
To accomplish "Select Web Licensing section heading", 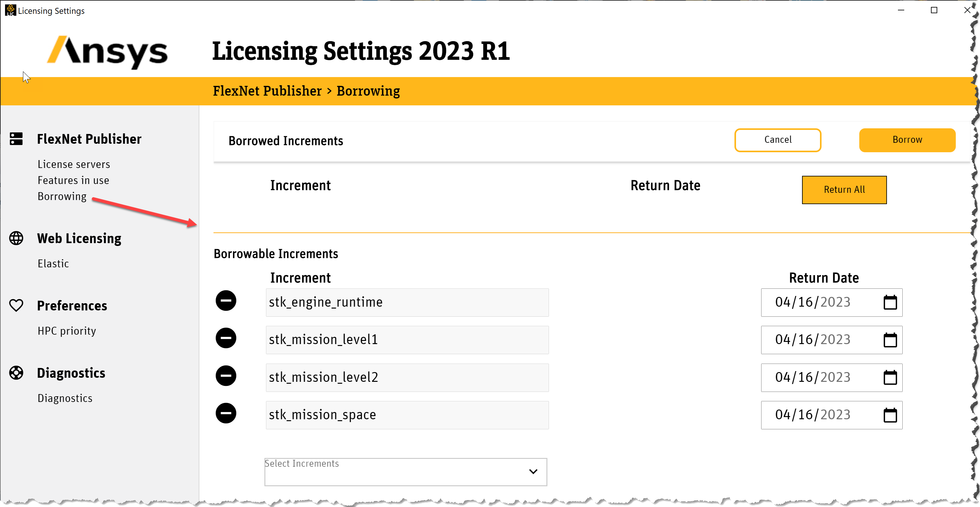I will click(x=79, y=238).
